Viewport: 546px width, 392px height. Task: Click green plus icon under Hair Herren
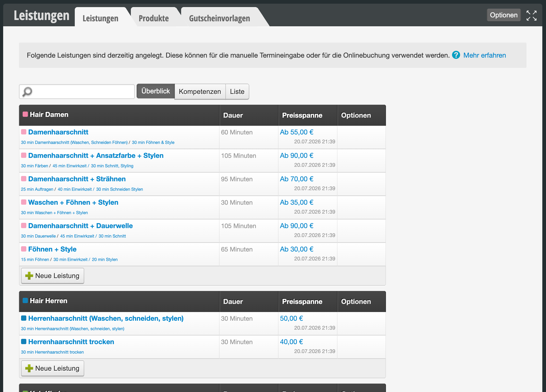point(29,368)
